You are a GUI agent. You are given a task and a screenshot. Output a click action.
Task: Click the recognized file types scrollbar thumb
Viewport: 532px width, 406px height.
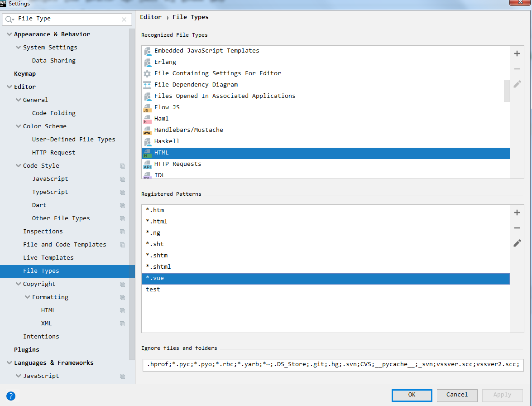(507, 91)
